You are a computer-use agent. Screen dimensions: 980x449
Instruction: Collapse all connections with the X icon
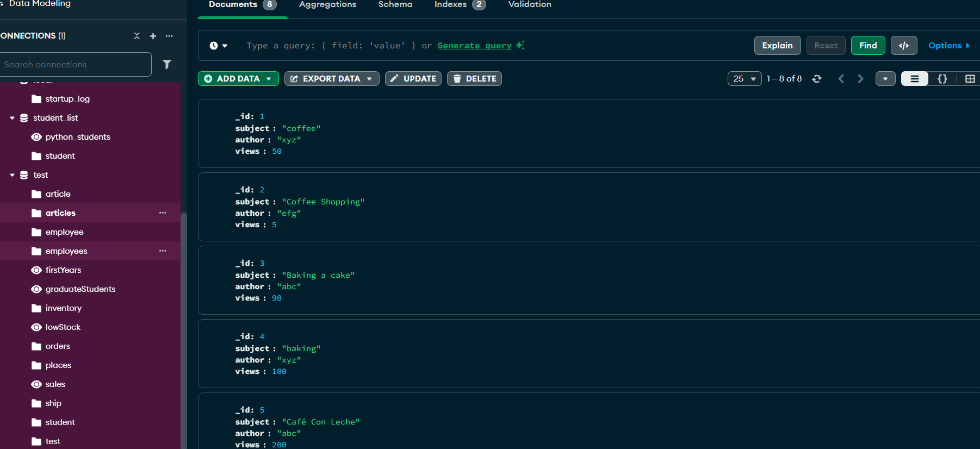pos(137,36)
